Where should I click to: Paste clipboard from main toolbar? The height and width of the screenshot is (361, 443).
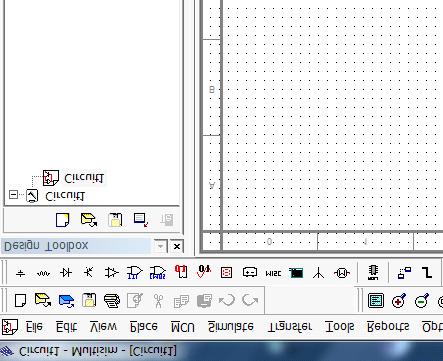(204, 301)
